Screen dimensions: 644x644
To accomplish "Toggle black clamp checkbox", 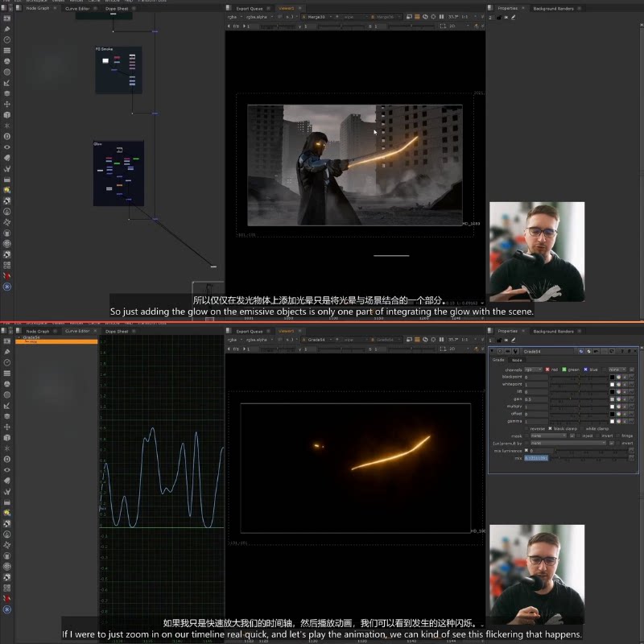I will (x=550, y=428).
